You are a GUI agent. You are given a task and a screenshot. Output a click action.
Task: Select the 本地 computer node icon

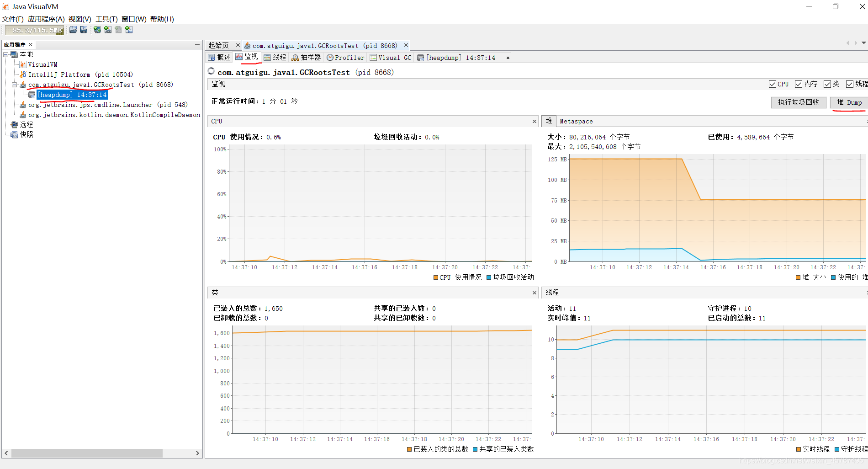(x=14, y=54)
